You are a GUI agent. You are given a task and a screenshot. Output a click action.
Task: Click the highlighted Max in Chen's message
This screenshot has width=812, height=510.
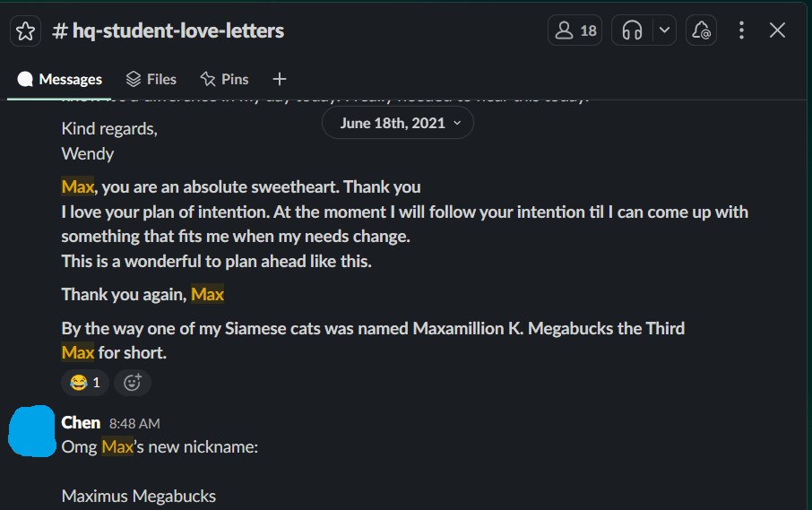coord(117,446)
